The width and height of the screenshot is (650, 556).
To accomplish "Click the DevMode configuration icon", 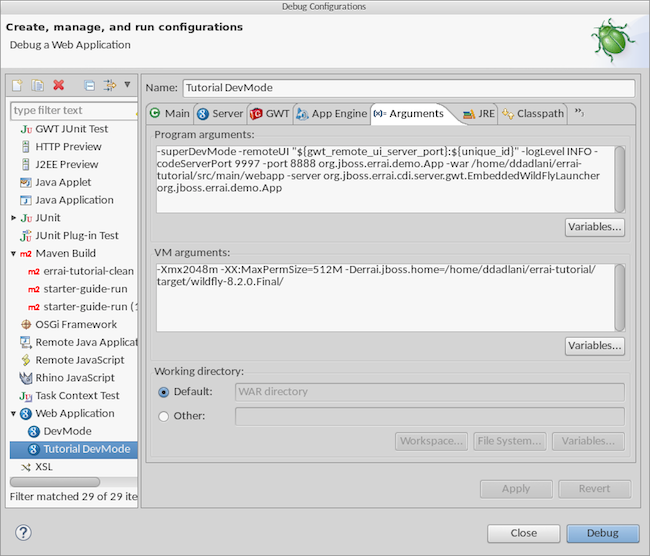I will (34, 432).
